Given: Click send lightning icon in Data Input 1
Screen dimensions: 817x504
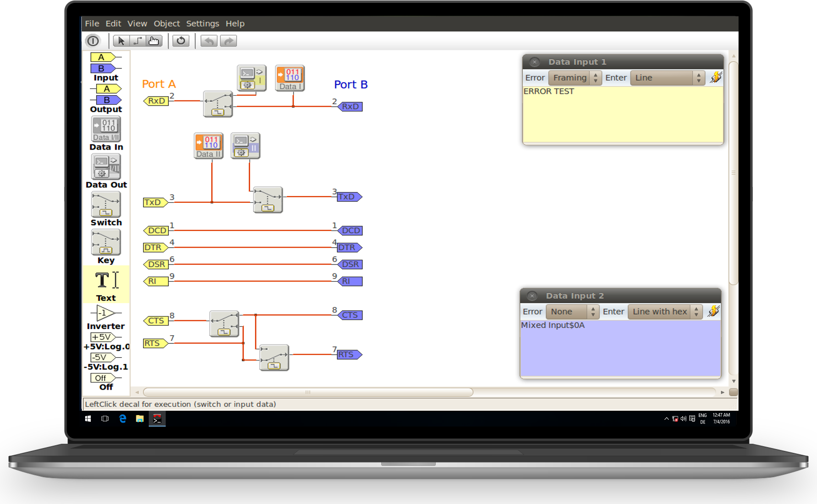Looking at the screenshot, I should pyautogui.click(x=716, y=77).
